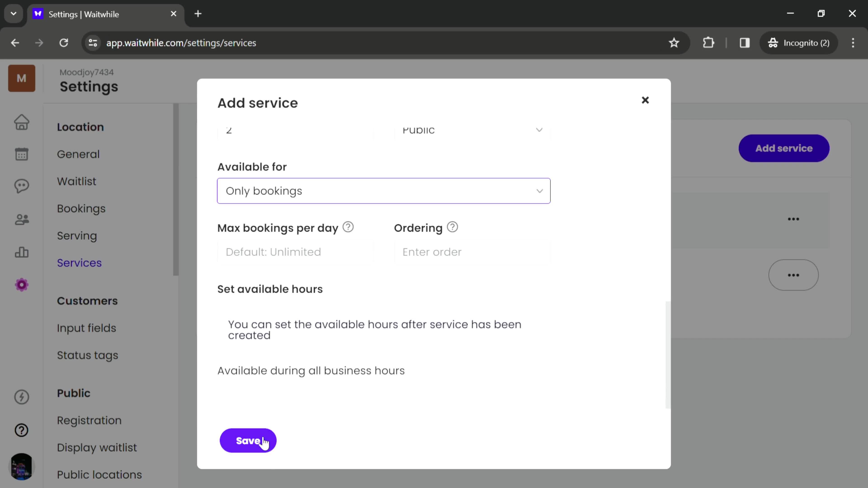Screen dimensions: 868x488
Task: Open Input fields settings
Action: click(x=86, y=328)
